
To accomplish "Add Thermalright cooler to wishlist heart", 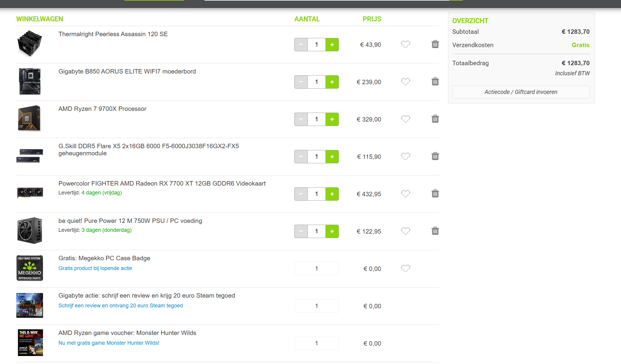I will (x=405, y=44).
